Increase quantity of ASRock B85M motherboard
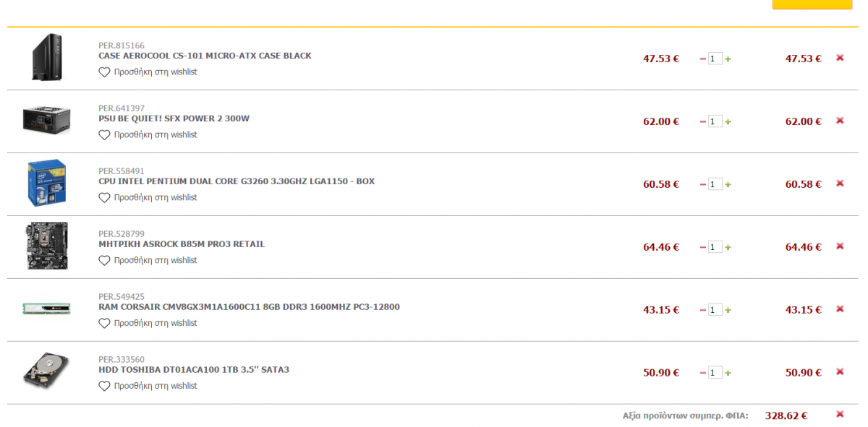868x427 pixels. click(x=728, y=248)
